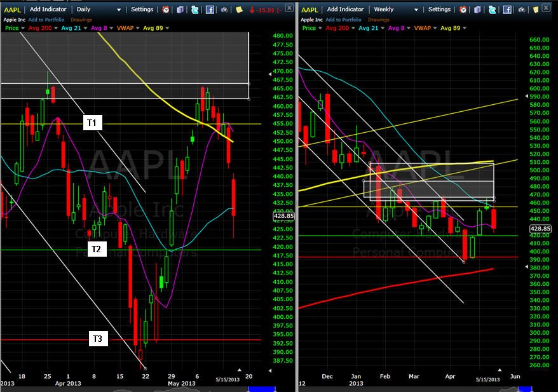Click Apple Inc company name on Weekly chart
Image resolution: width=558 pixels, height=392 pixels.
tap(311, 20)
